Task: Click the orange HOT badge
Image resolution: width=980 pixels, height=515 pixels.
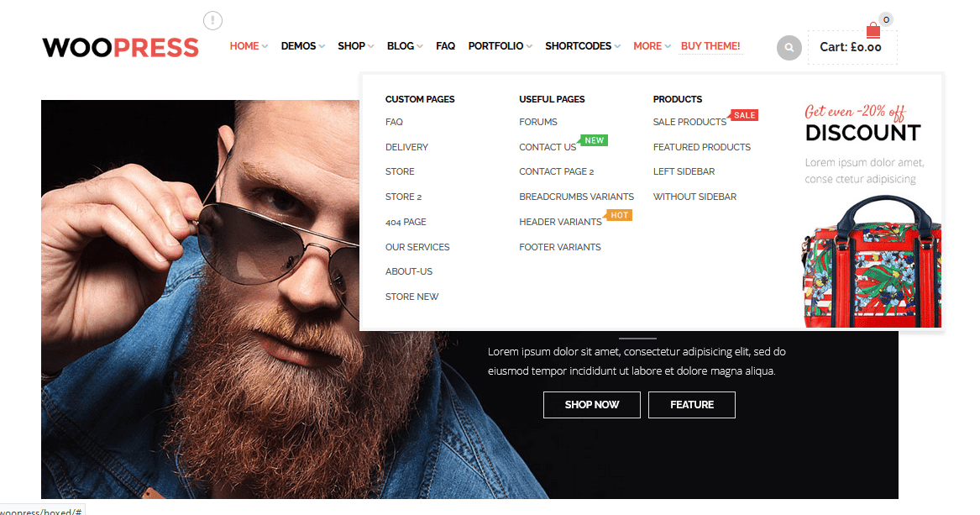Action: 619,215
